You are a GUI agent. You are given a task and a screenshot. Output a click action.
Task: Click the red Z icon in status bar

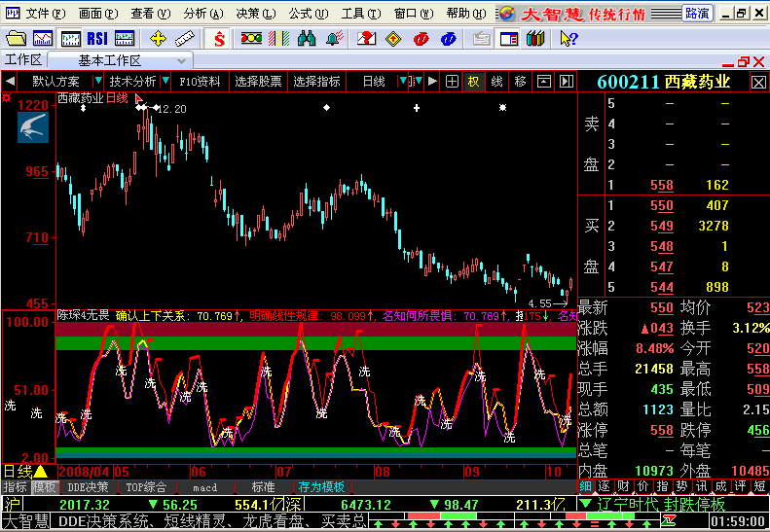(x=669, y=520)
